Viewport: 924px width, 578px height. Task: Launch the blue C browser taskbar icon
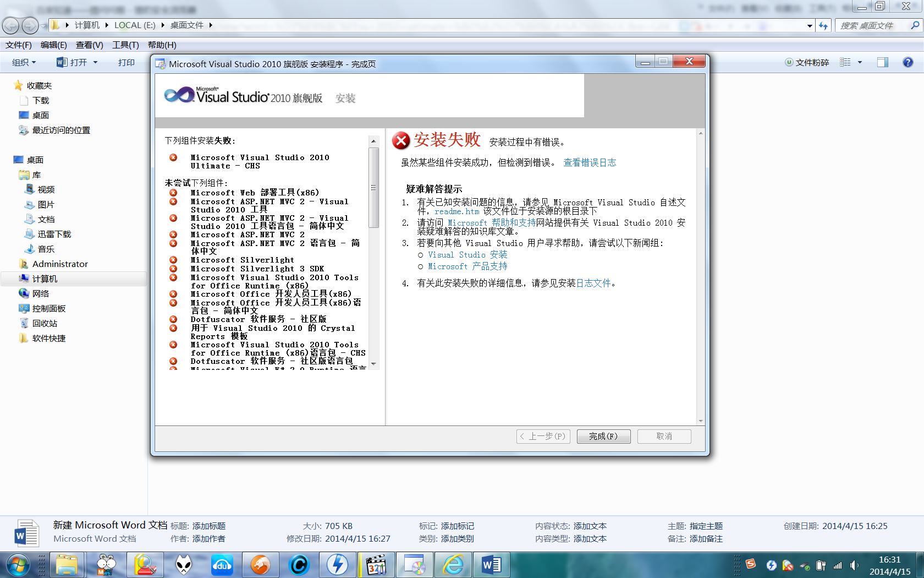(x=299, y=565)
